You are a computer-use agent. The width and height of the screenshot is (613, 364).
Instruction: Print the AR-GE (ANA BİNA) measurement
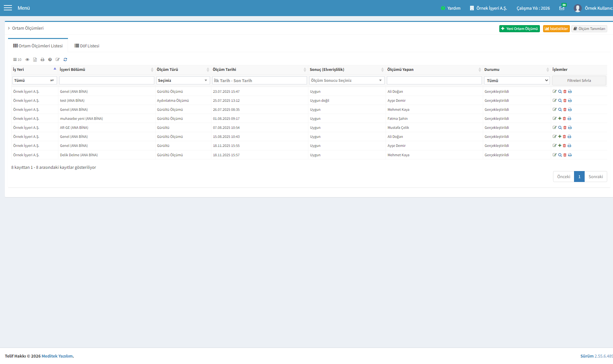(x=570, y=128)
